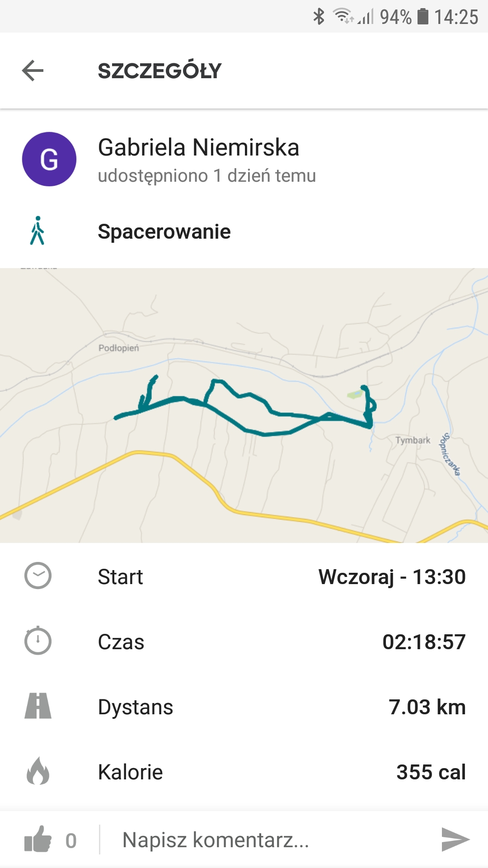The image size is (488, 868).
Task: Tap the road icon beside Dystans
Action: (x=38, y=706)
